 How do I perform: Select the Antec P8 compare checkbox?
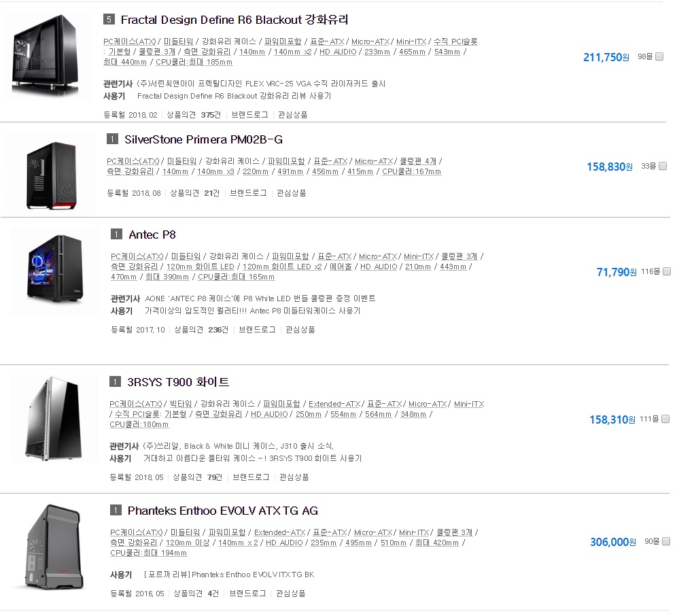[x=667, y=271]
